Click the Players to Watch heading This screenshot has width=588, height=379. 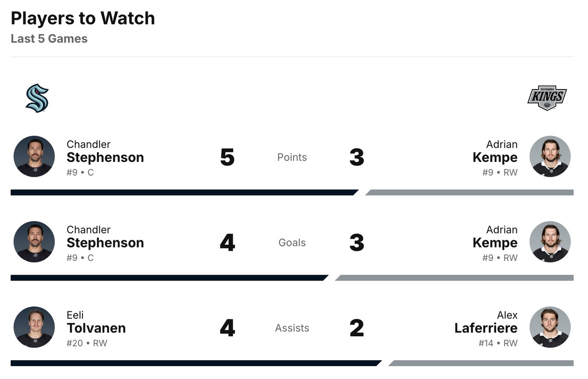pos(83,18)
